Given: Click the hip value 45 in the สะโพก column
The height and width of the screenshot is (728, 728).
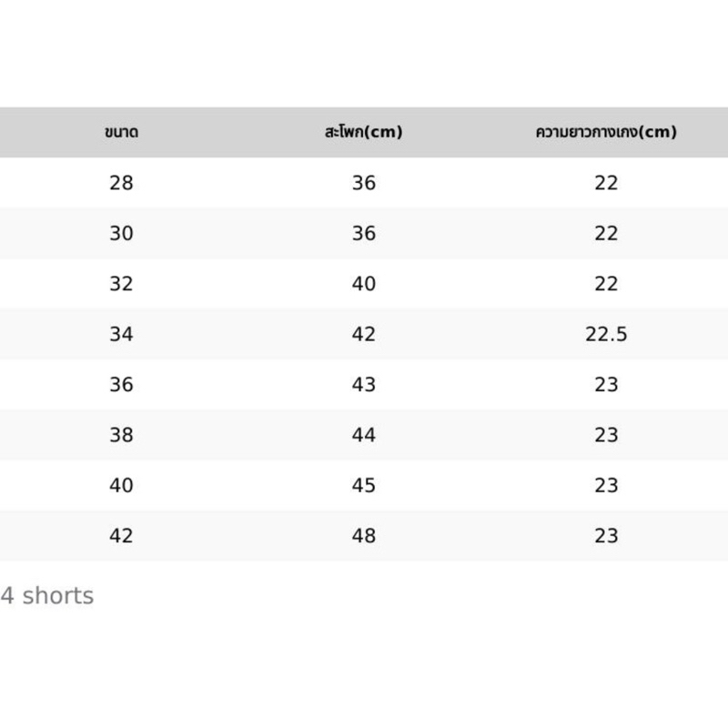Looking at the screenshot, I should click(x=363, y=486).
